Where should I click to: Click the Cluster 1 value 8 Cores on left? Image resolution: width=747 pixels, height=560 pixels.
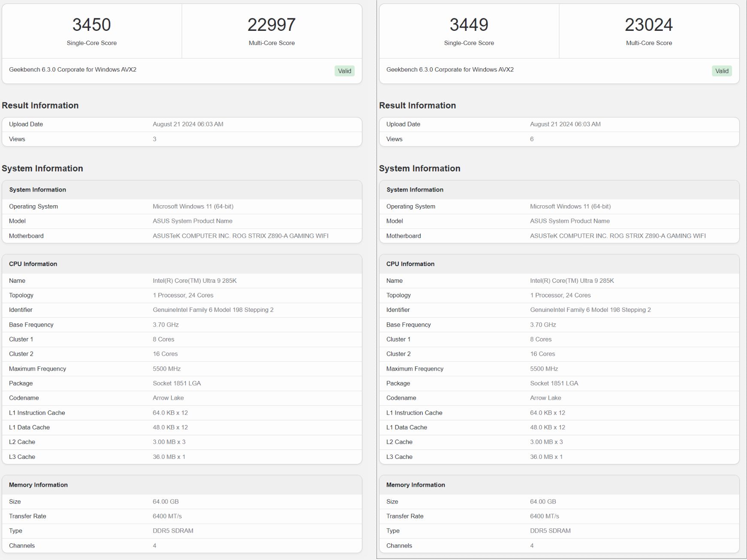(163, 339)
